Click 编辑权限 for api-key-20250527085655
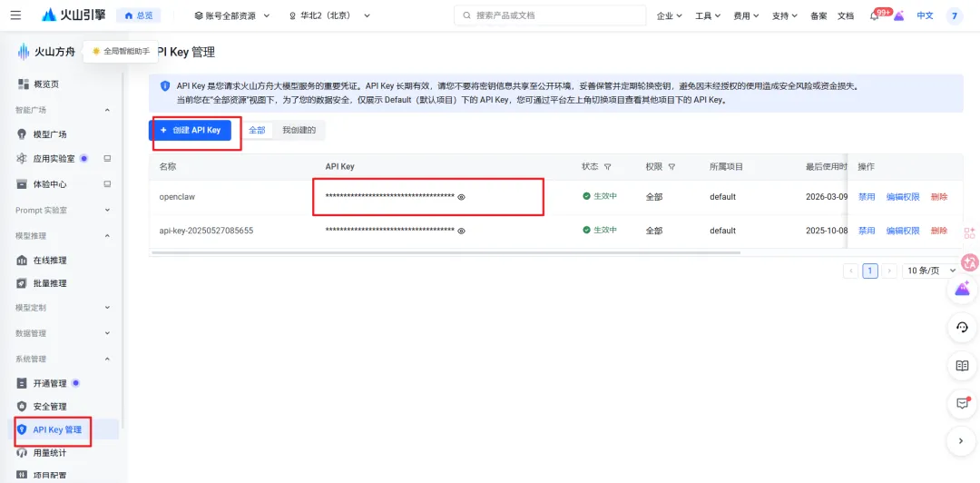Image resolution: width=980 pixels, height=483 pixels. (903, 231)
